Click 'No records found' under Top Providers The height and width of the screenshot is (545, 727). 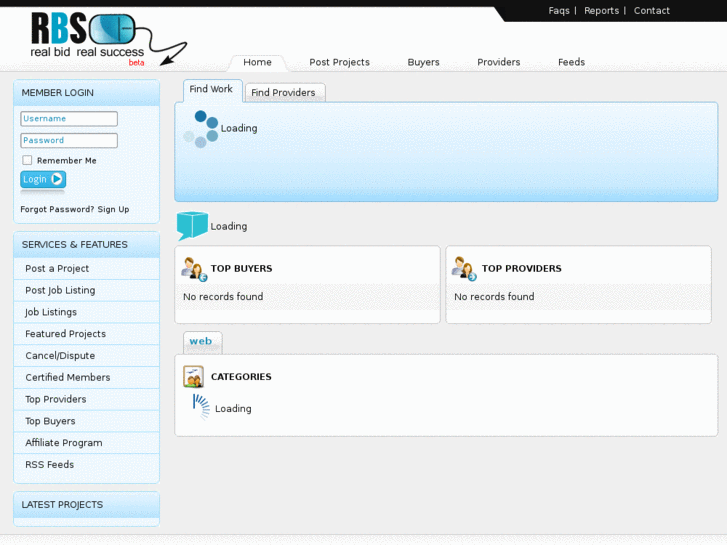[x=494, y=296]
